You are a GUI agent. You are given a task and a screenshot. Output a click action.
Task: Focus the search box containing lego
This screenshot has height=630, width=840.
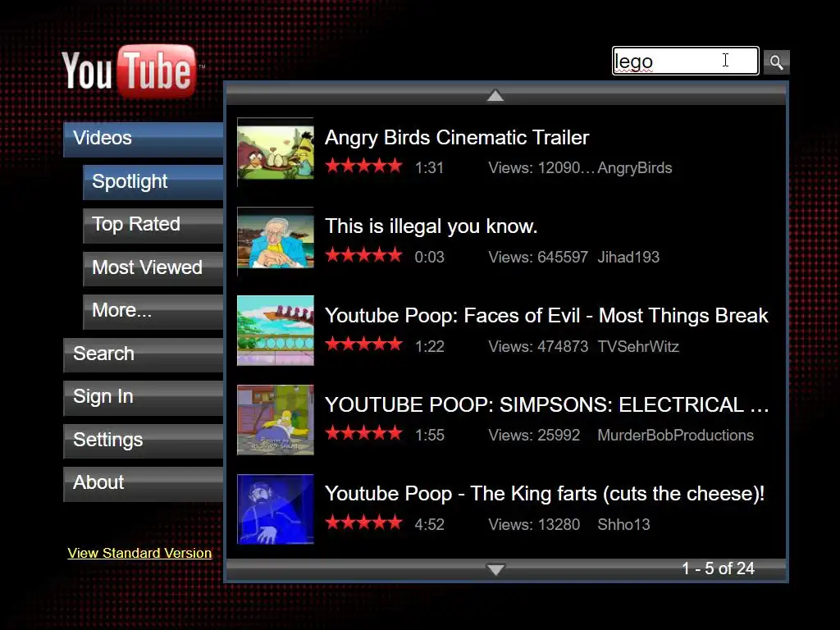tap(685, 61)
